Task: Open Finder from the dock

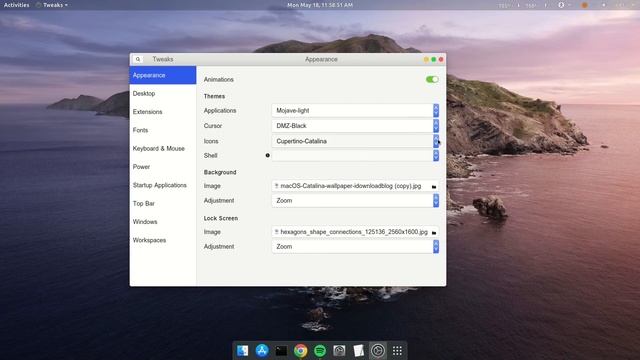Action: [242, 351]
